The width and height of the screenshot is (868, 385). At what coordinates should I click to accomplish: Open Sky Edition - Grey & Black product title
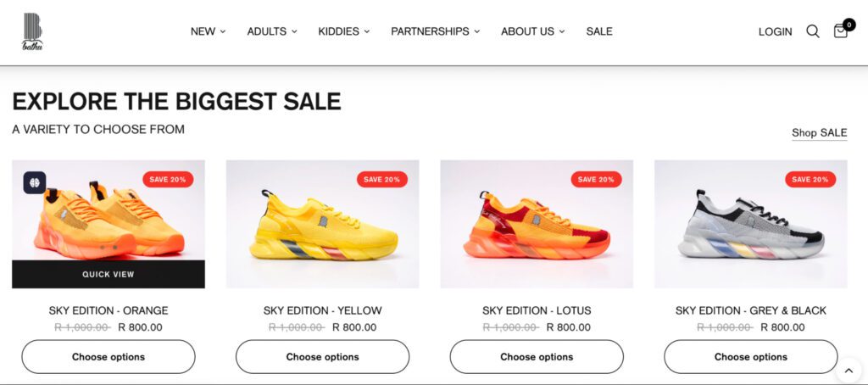pos(750,310)
